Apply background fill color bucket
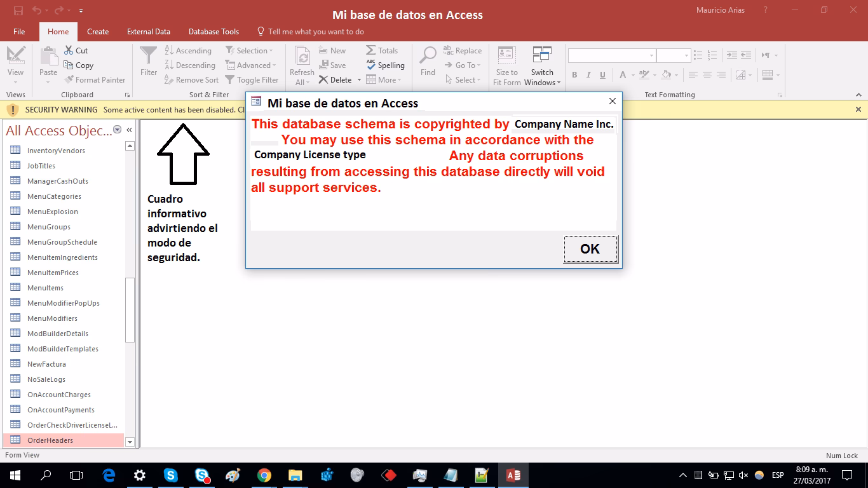 [x=666, y=75]
